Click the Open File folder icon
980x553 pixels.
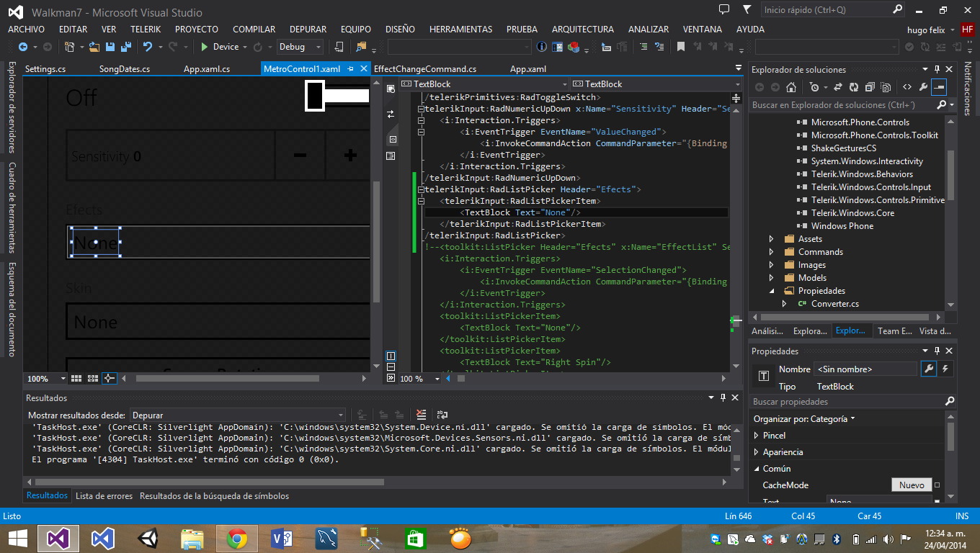(x=94, y=47)
